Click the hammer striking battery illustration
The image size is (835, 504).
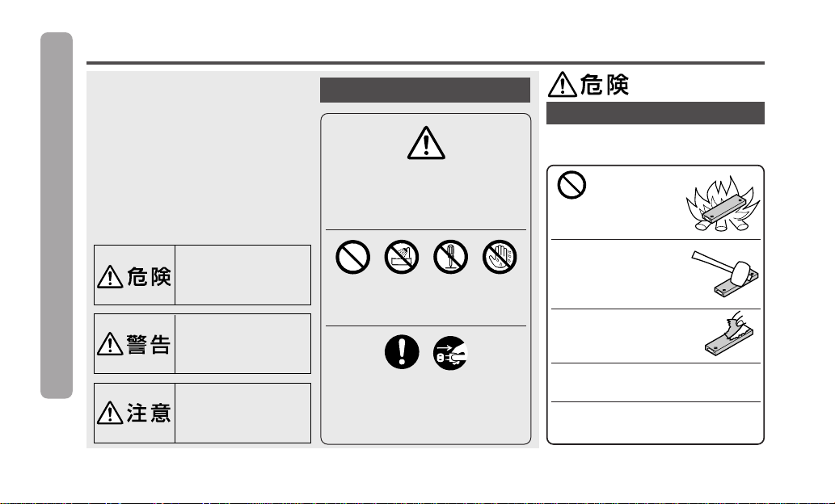[x=725, y=274]
